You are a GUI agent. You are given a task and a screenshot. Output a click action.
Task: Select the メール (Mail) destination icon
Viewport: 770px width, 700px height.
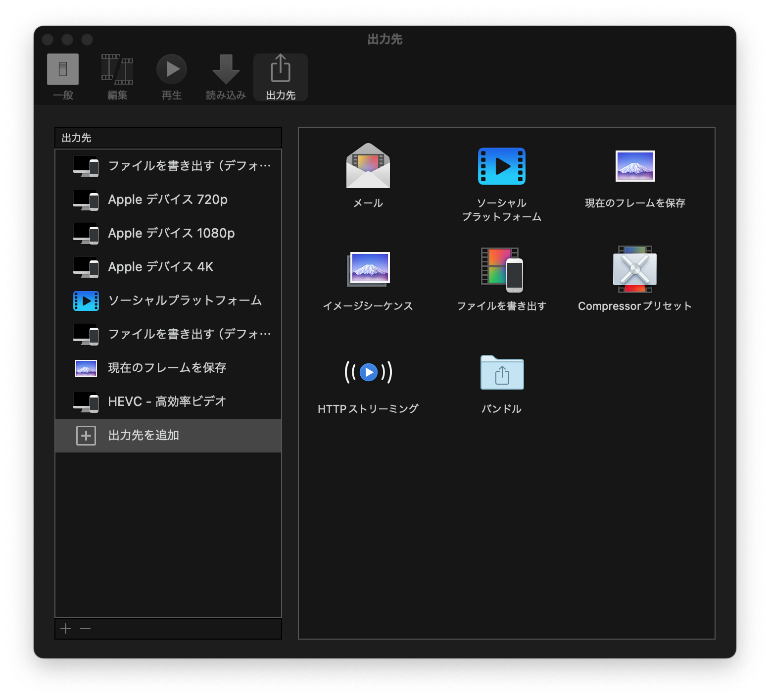(x=368, y=166)
